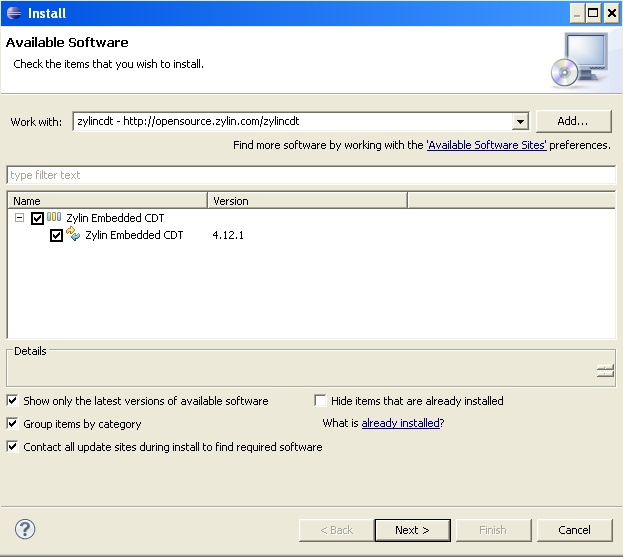
Task: Click the type filter text field
Action: point(311,175)
